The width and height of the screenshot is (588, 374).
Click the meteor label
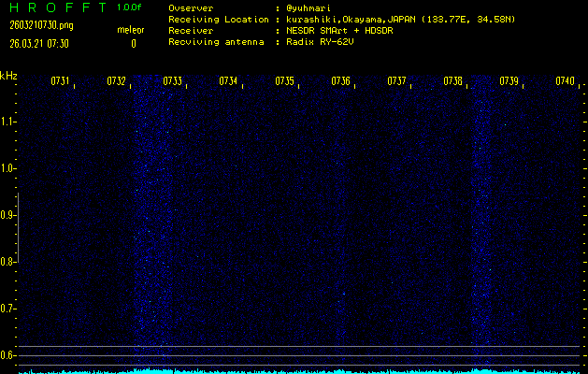tap(131, 30)
